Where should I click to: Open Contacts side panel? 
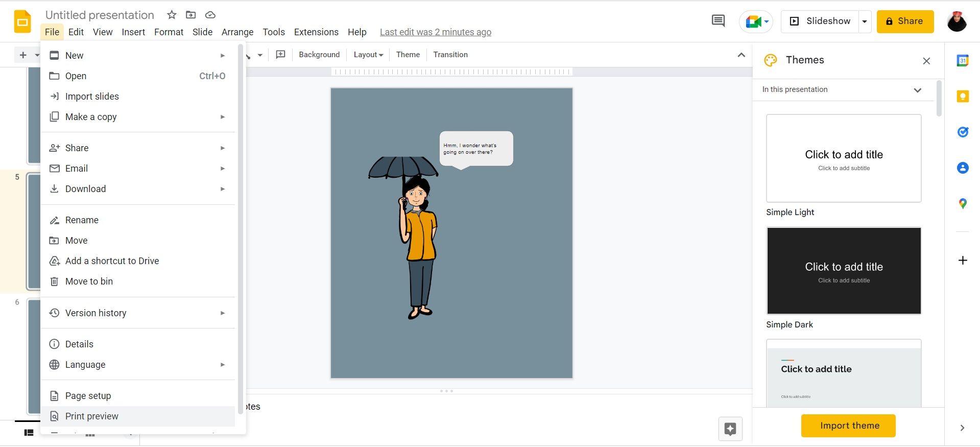point(963,168)
